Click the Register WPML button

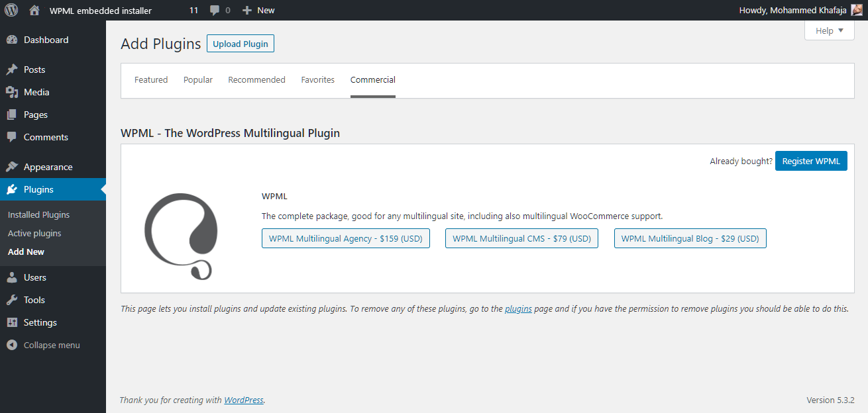point(811,161)
